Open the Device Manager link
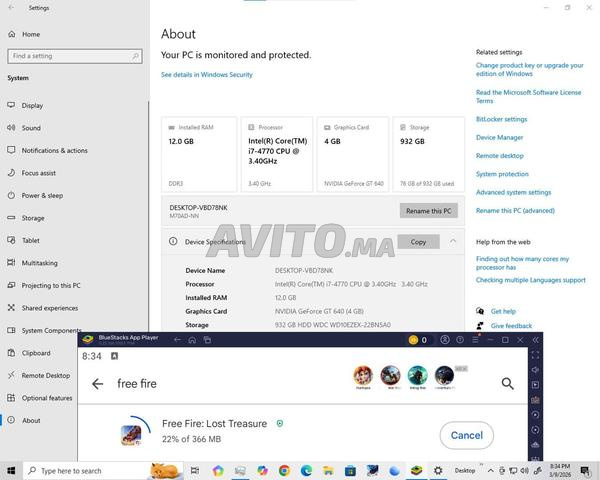The height and width of the screenshot is (480, 600). [499, 138]
